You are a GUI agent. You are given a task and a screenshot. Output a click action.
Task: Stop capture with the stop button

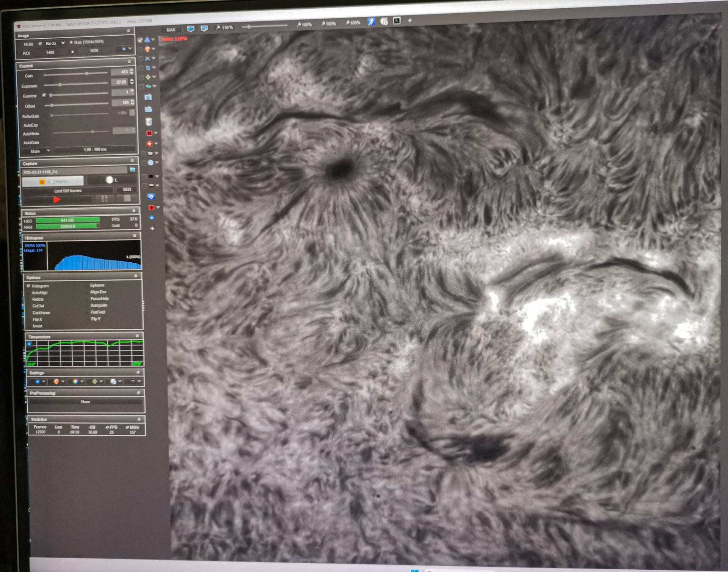[127, 198]
